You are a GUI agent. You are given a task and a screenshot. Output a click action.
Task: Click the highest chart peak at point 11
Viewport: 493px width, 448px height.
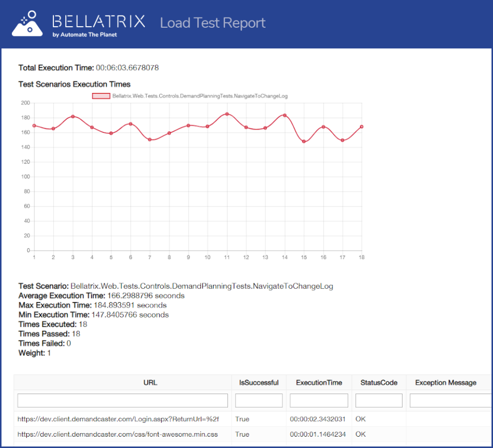226,114
